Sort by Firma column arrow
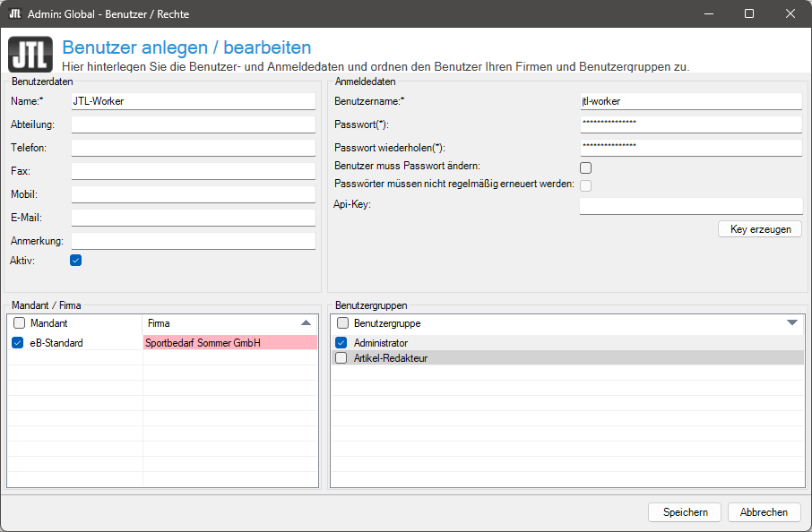Viewport: 812px width, 532px height. [x=307, y=322]
